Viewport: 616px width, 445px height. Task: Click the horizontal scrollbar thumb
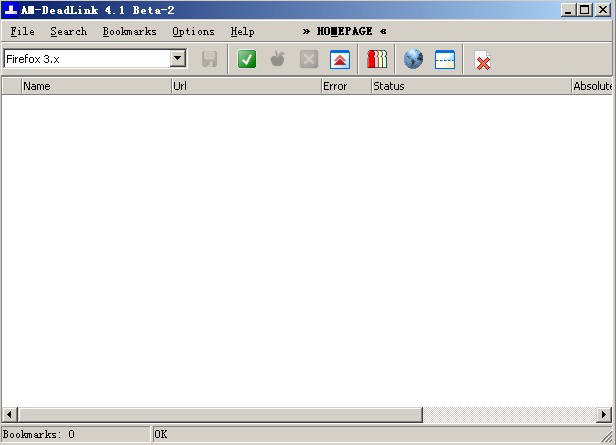pyautogui.click(x=220, y=414)
